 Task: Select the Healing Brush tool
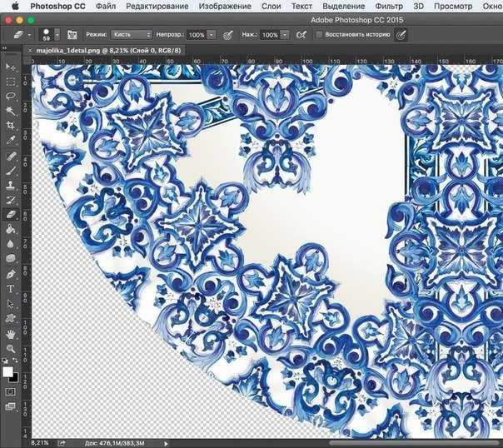[x=10, y=157]
